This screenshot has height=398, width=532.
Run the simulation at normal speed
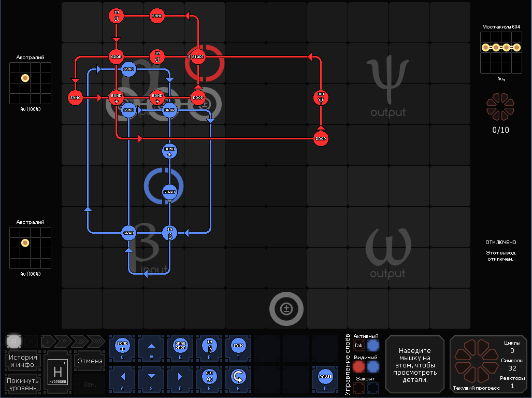click(x=48, y=341)
